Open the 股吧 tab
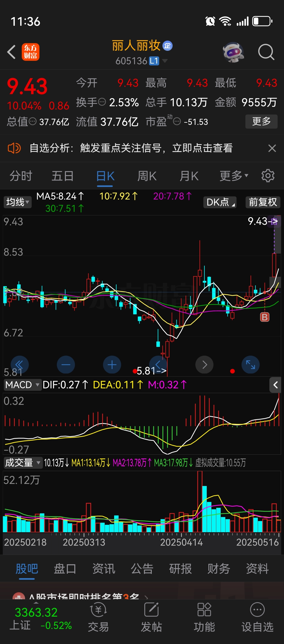Image resolution: width=284 pixels, height=644 pixels. coord(27,569)
